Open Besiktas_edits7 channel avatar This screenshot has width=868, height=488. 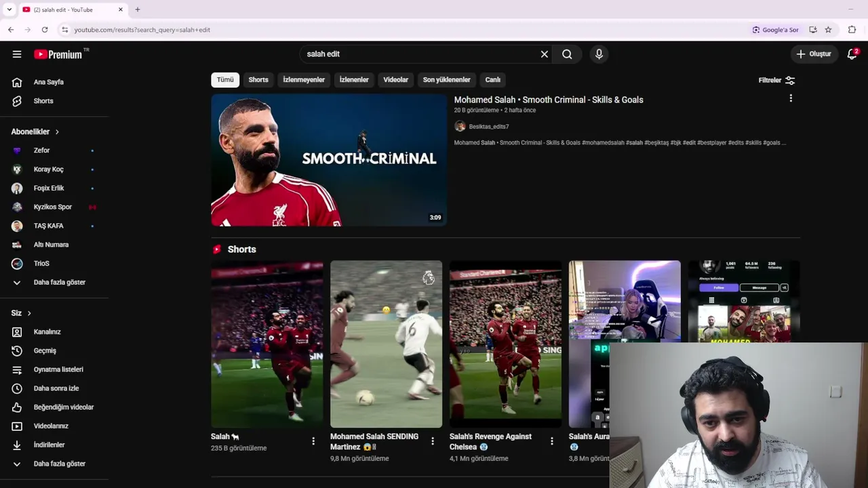(x=460, y=127)
